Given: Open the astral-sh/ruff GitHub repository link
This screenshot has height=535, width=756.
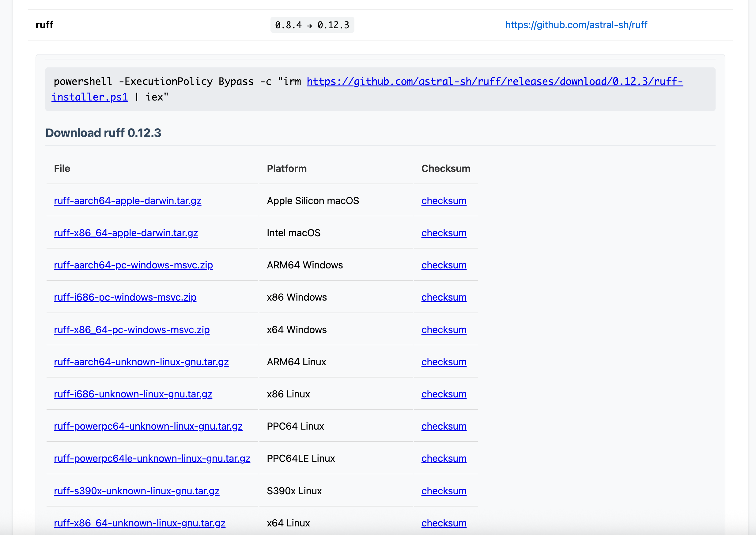Looking at the screenshot, I should point(576,25).
